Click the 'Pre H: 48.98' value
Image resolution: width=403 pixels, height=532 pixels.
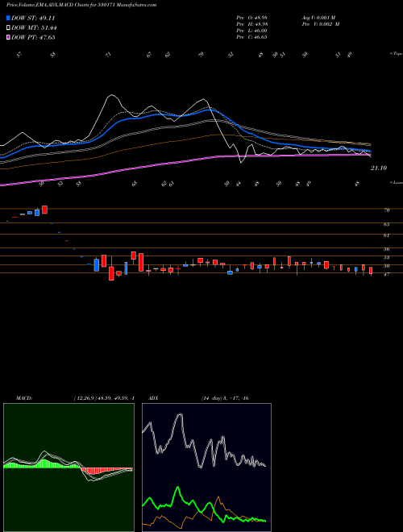251,24
